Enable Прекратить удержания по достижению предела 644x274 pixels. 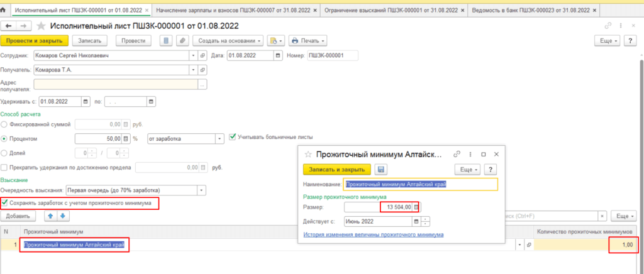(x=5, y=168)
